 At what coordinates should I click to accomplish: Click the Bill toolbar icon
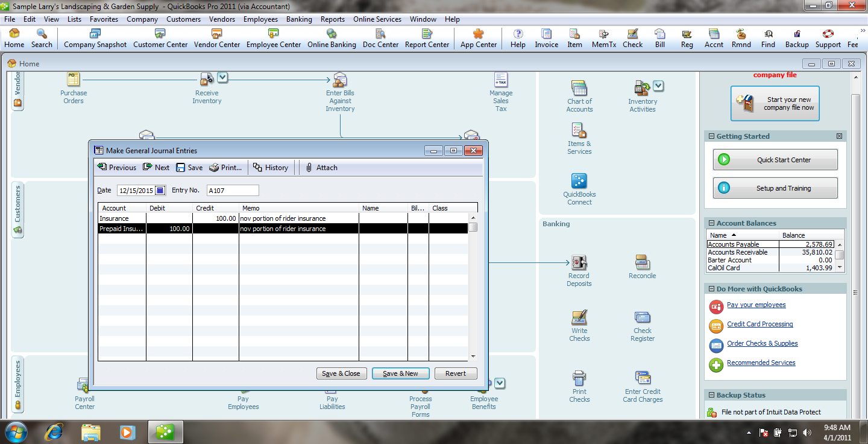(x=660, y=38)
